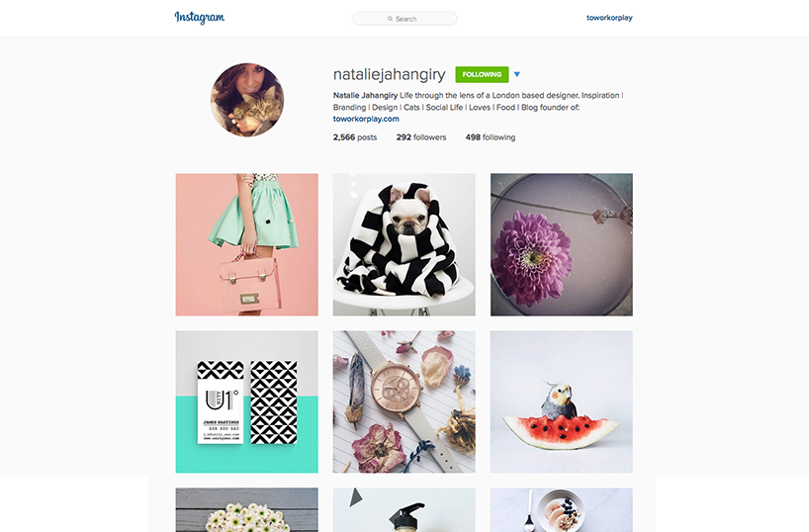
Task: Open the patterned business cards photo
Action: click(x=246, y=402)
